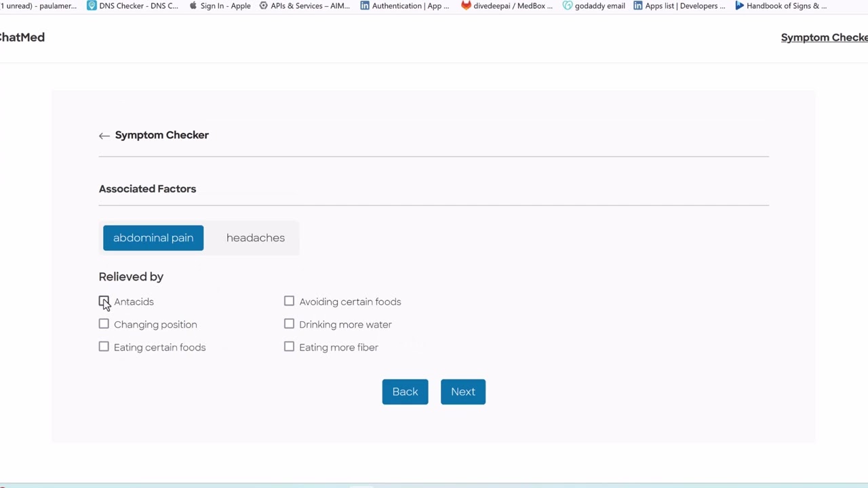
Task: Open the GitLab MedBox bookmark icon
Action: [466, 5]
